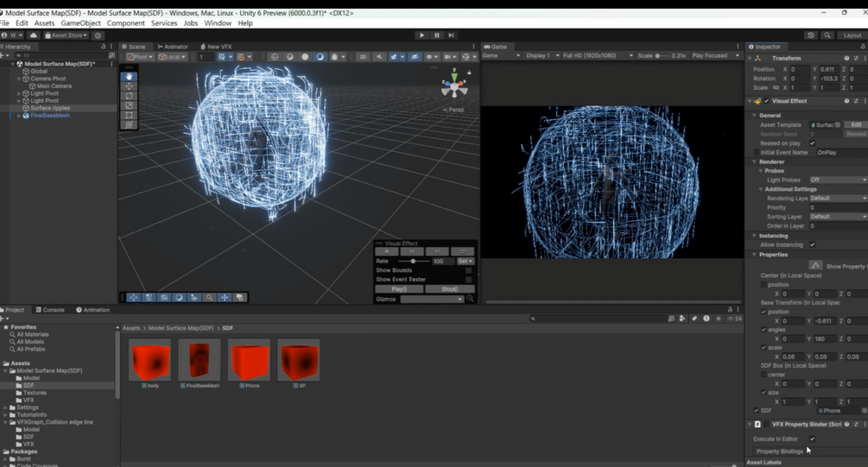Select the Hand view tool in Scene

pos(129,76)
